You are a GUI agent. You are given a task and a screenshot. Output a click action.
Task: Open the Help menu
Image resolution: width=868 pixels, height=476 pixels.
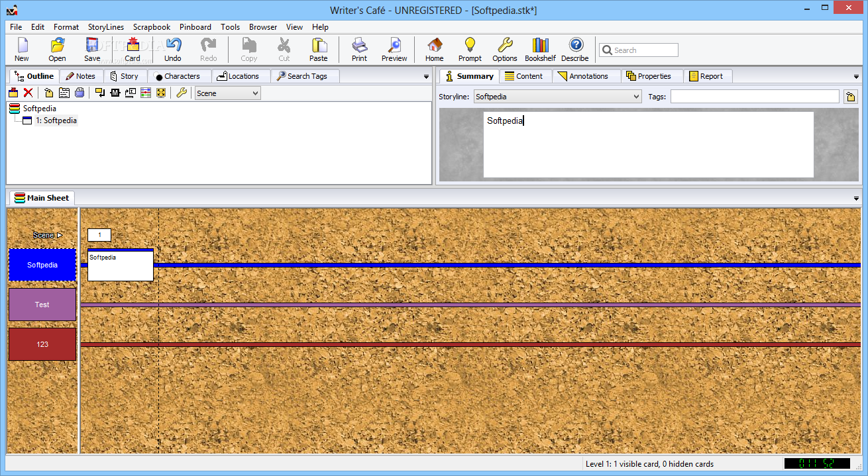tap(320, 27)
